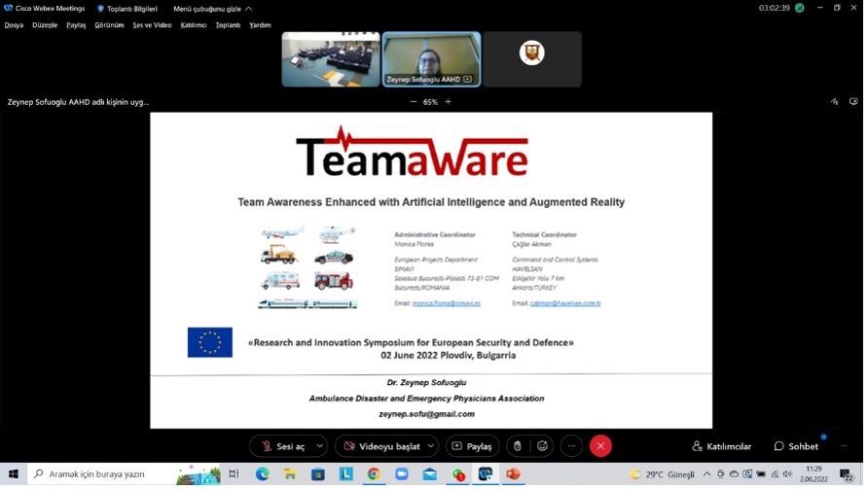This screenshot has height=490, width=868.
Task: Click the meeting timer 03:02:39
Action: pyautogui.click(x=774, y=9)
